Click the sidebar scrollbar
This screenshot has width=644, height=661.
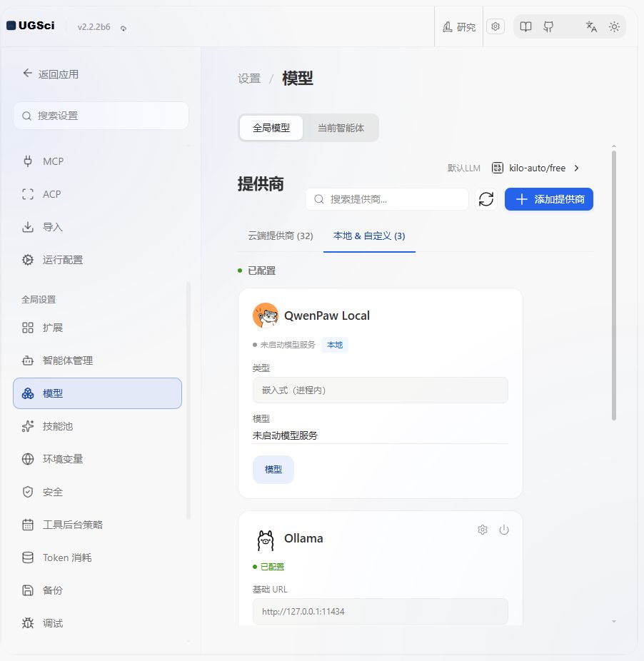coord(188,400)
